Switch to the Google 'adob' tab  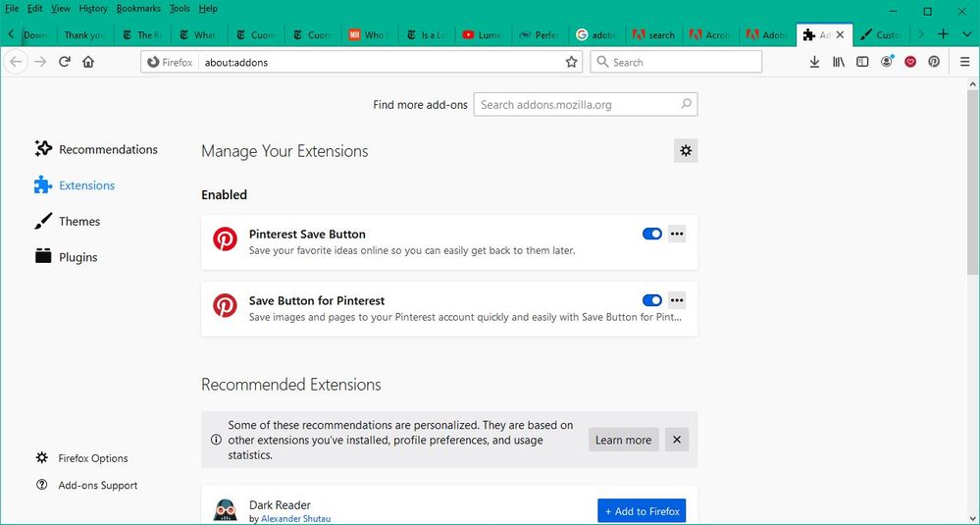pos(595,35)
